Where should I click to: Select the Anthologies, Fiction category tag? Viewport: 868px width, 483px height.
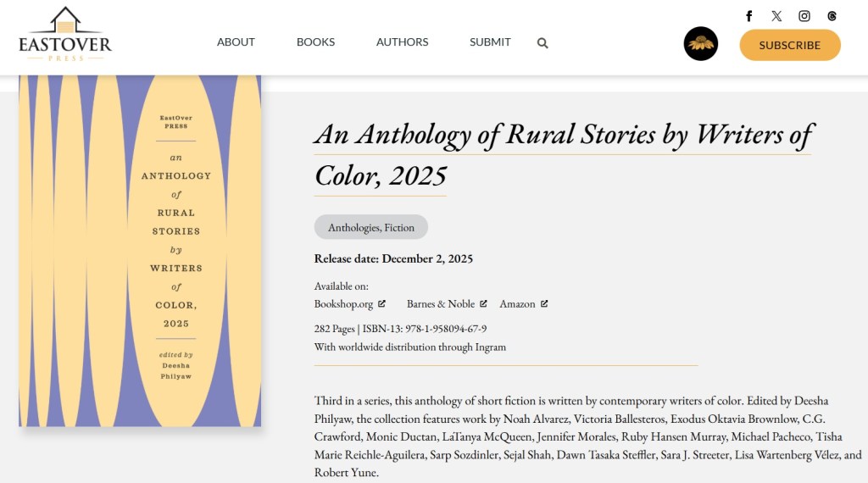(371, 227)
